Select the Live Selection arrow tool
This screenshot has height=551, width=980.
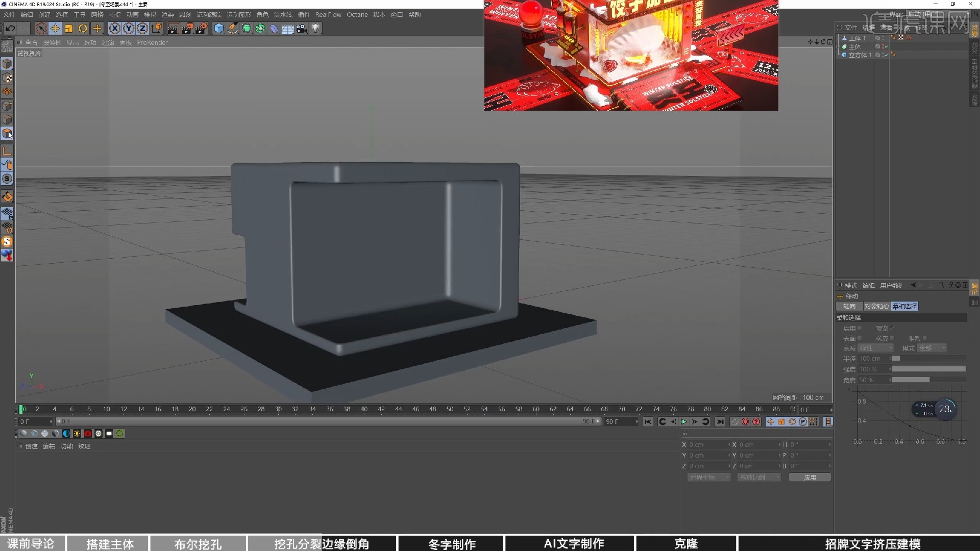click(x=41, y=29)
